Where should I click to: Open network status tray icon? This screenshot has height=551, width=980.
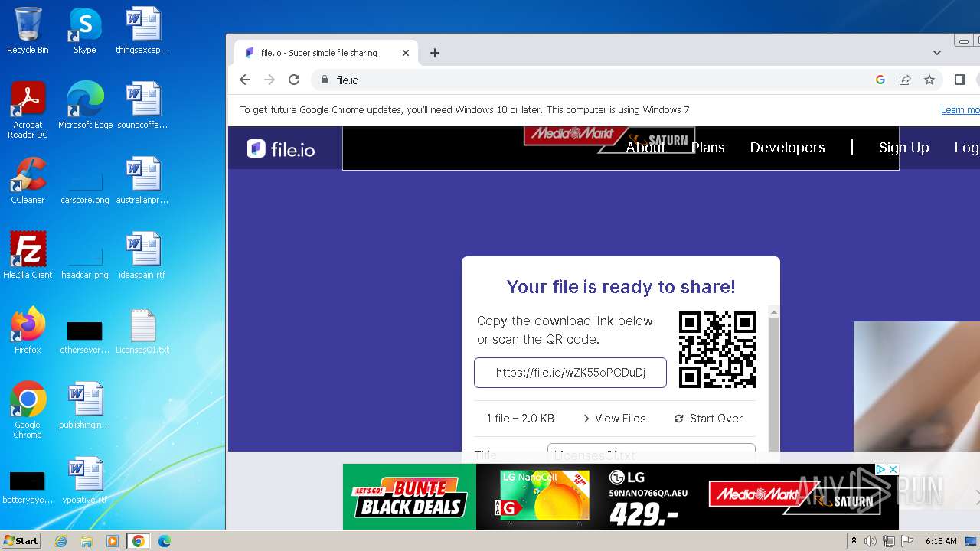888,541
